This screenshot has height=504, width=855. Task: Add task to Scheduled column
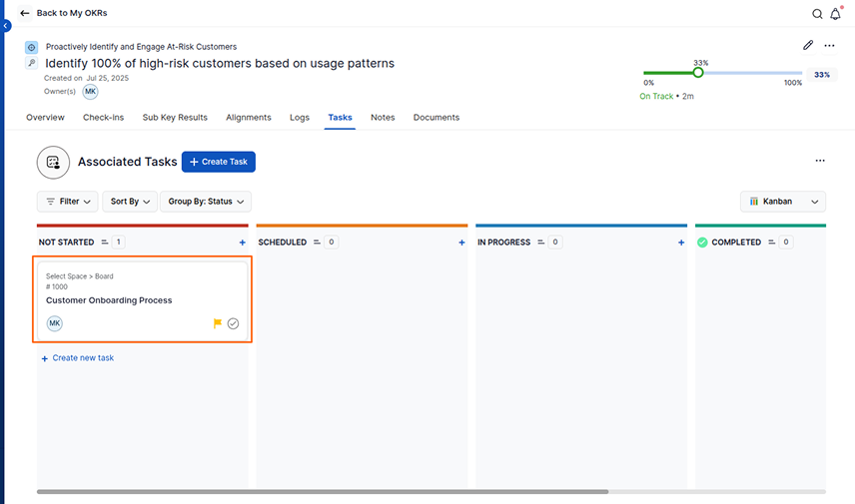click(x=461, y=243)
